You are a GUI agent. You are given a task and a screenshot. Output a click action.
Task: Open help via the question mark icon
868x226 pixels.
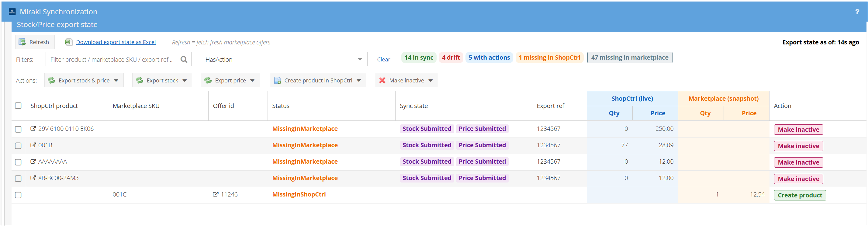(x=857, y=12)
